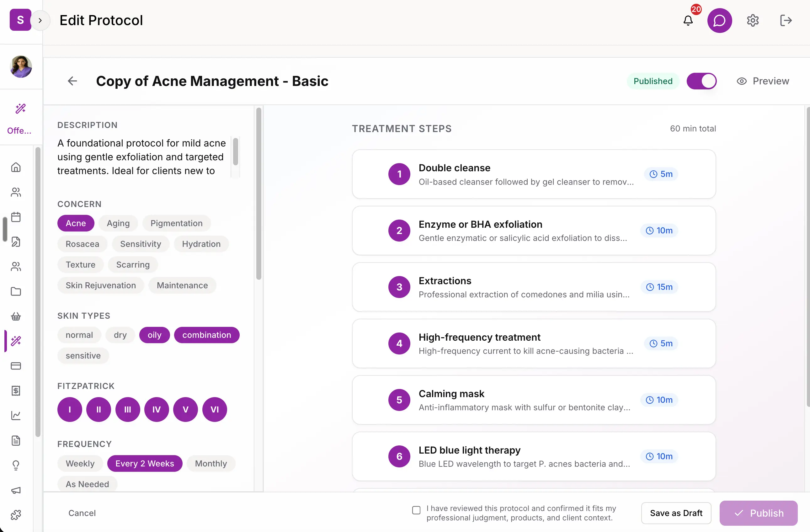This screenshot has height=532, width=810.
Task: Click the left settings panel scrollbar
Action: point(259,194)
